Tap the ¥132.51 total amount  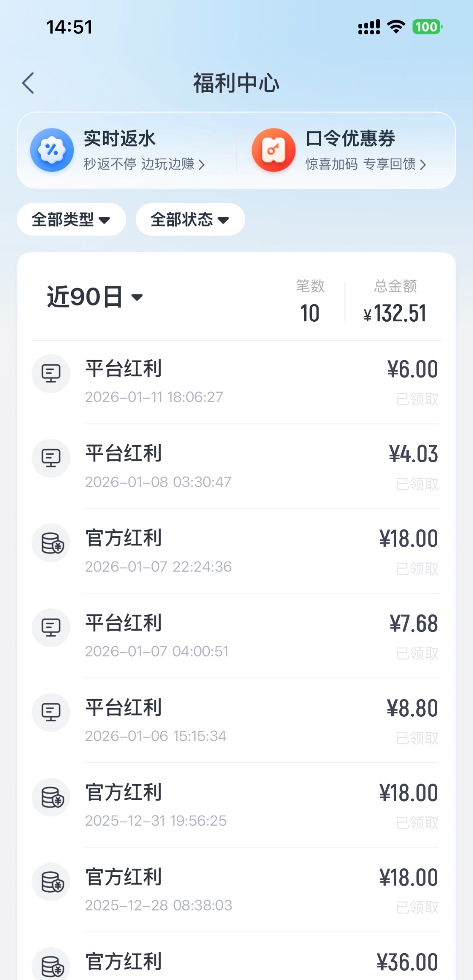pyautogui.click(x=395, y=314)
